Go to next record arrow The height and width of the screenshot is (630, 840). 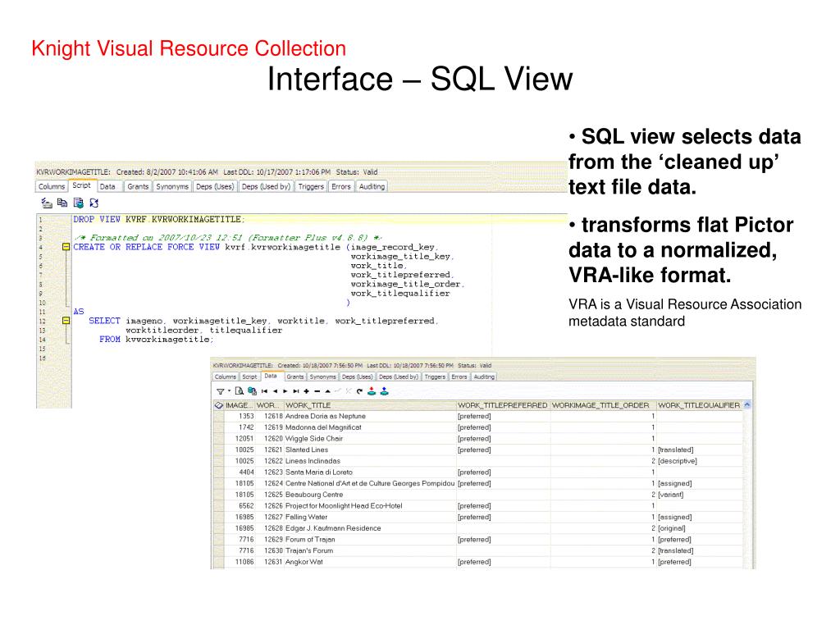[285, 391]
